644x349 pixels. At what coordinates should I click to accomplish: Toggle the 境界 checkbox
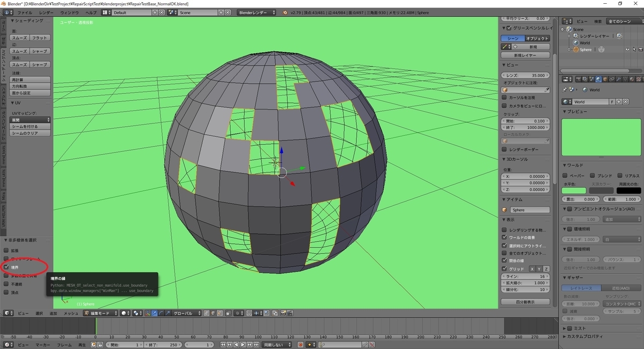click(6, 267)
